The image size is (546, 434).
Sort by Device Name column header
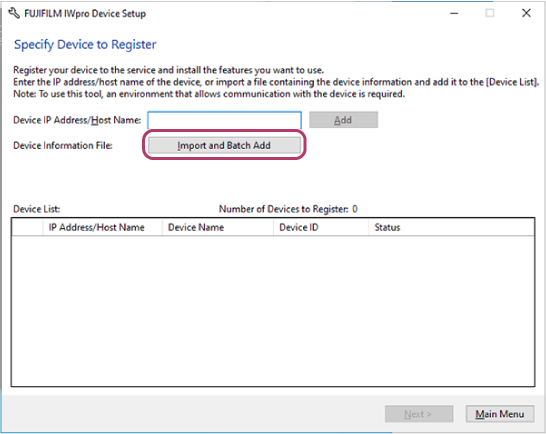click(218, 227)
